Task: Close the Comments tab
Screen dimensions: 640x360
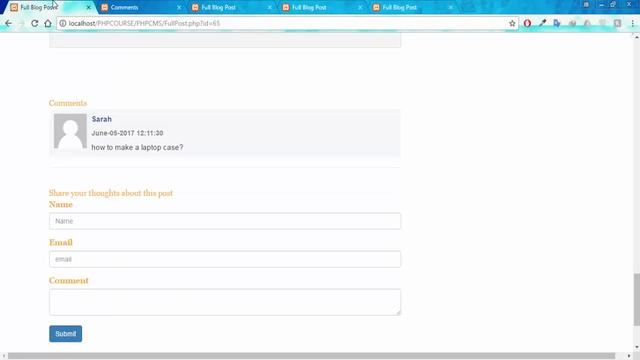Action: click(179, 7)
